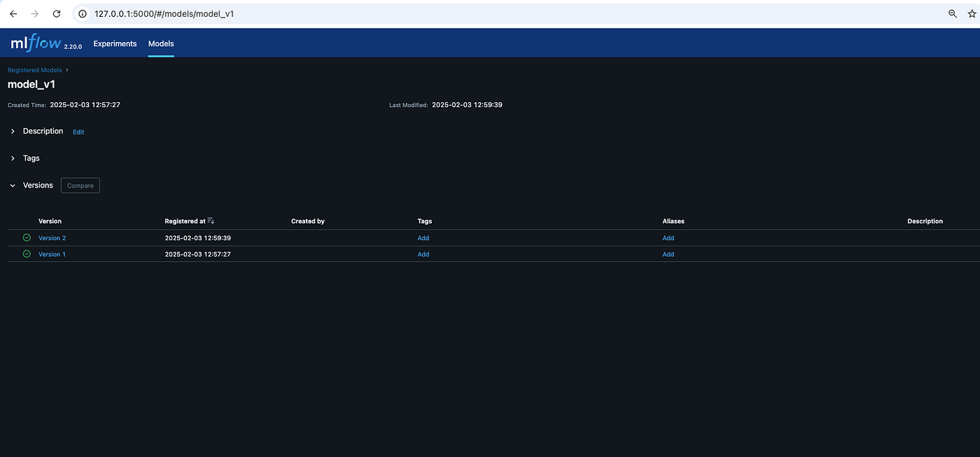The width and height of the screenshot is (980, 457).
Task: Open the Version 2 link
Action: pos(52,238)
